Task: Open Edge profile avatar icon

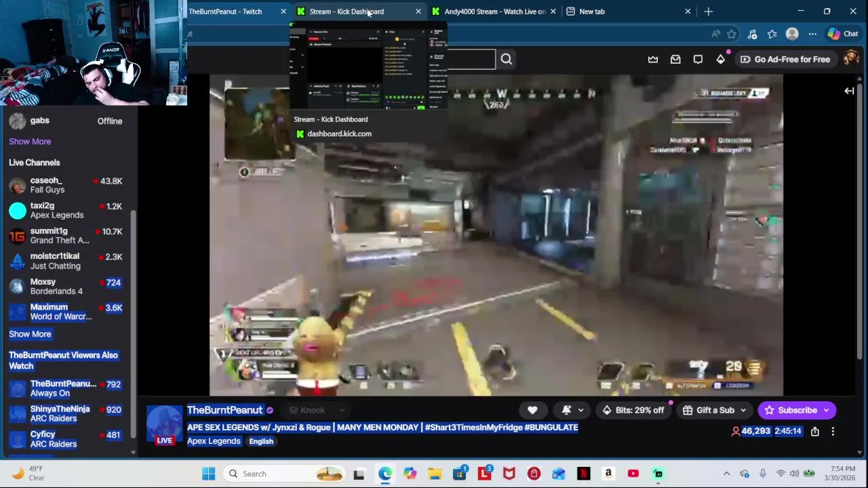Action: pos(792,34)
